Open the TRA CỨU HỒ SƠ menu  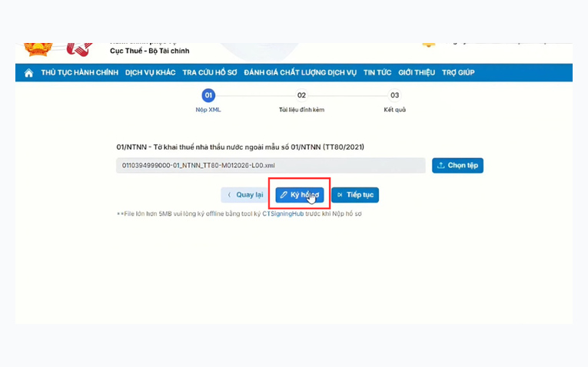pyautogui.click(x=210, y=73)
